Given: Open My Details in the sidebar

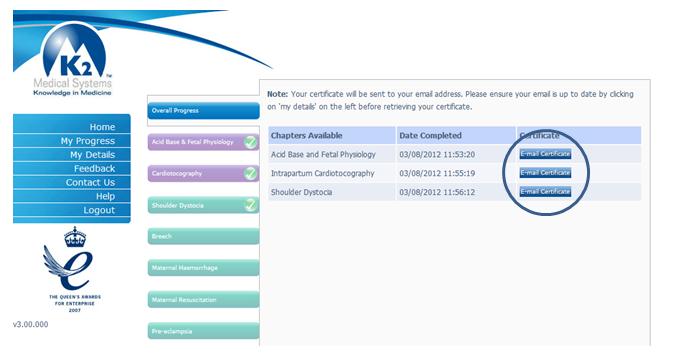Looking at the screenshot, I should click(72, 154).
